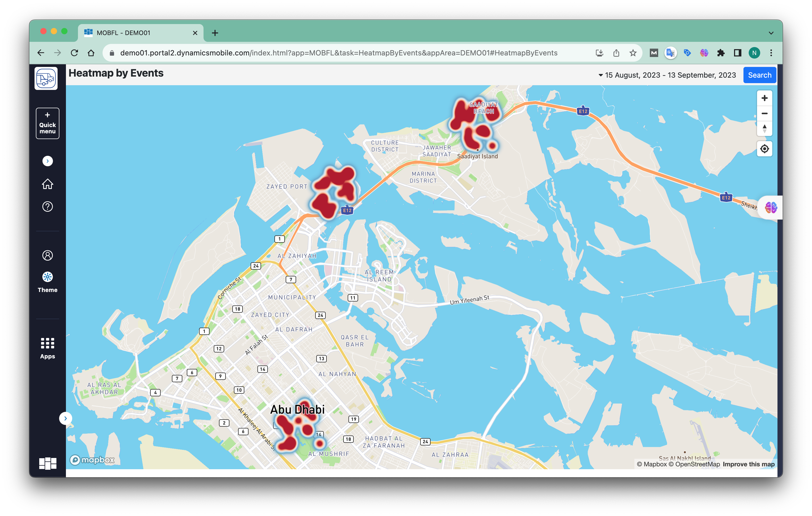Open the user profile icon
Image resolution: width=812 pixels, height=516 pixels.
click(x=48, y=255)
